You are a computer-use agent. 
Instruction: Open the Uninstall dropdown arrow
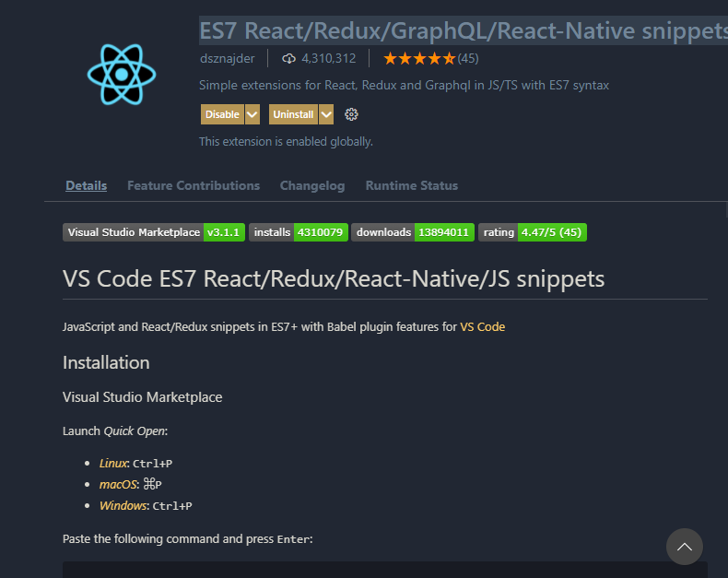[326, 114]
